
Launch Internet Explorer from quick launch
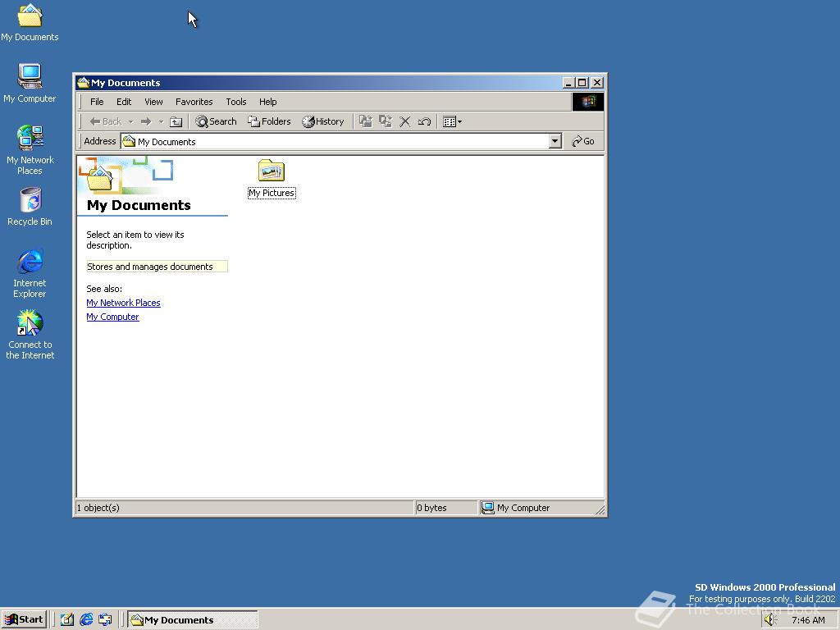[86, 620]
